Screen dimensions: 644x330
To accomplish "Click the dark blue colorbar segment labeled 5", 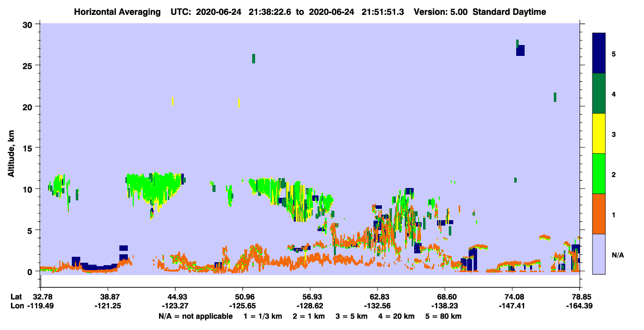I will (x=599, y=53).
